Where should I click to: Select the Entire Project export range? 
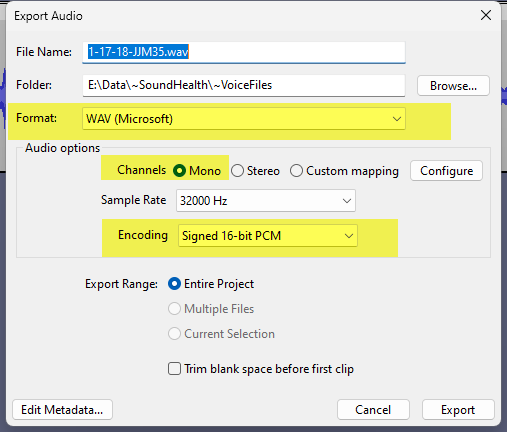pos(174,284)
